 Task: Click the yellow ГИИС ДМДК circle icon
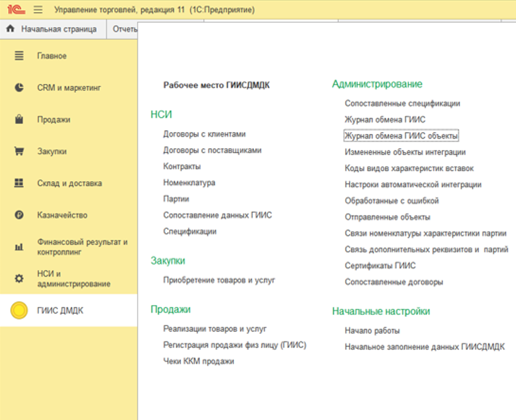pyautogui.click(x=19, y=310)
